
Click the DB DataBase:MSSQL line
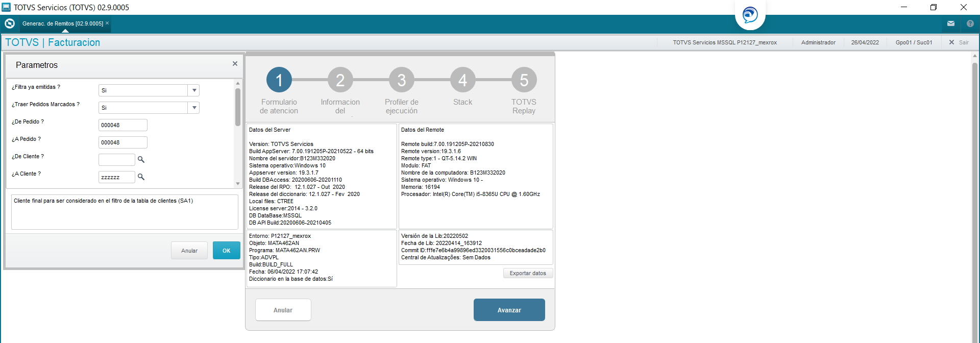tap(275, 215)
